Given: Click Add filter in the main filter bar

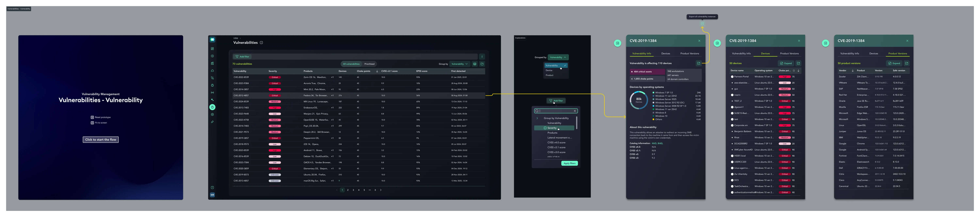Looking at the screenshot, I should tap(242, 57).
